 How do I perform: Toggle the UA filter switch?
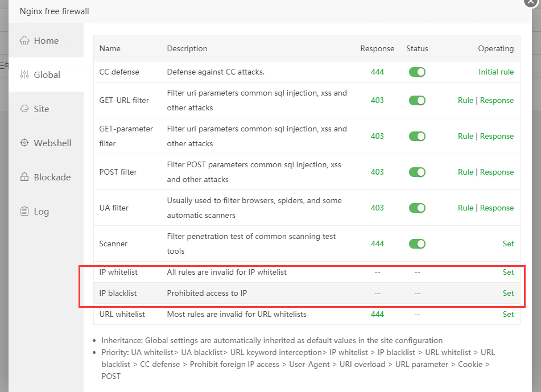point(417,208)
